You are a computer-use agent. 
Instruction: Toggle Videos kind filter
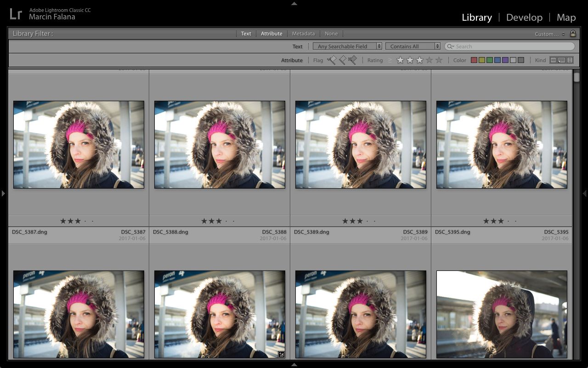click(x=570, y=60)
